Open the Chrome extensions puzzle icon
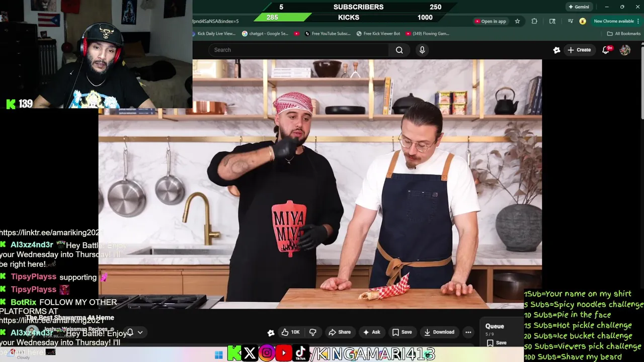Viewport: 644px width, 362px height. (x=534, y=21)
